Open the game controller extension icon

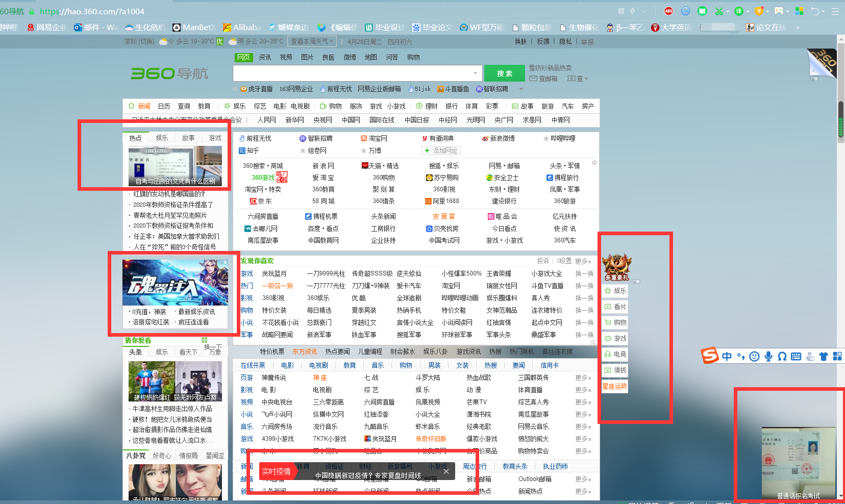click(x=779, y=11)
